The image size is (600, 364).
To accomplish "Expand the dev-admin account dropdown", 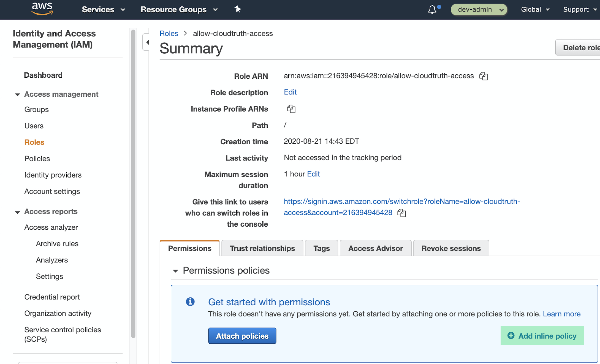I will pos(479,10).
